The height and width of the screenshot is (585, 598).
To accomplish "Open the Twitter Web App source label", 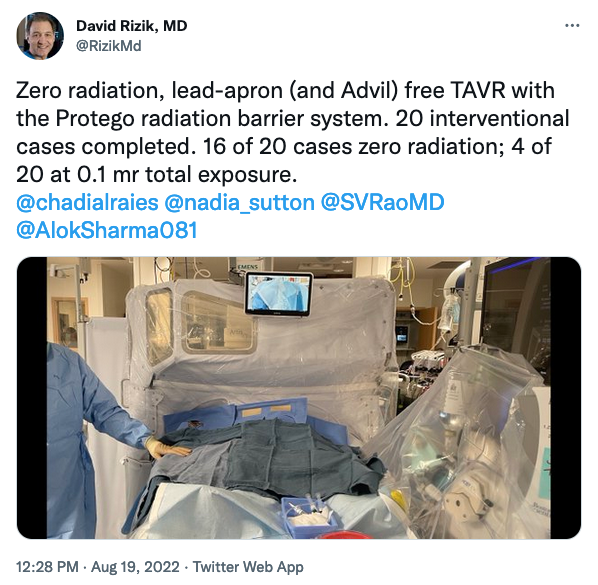I will click(x=248, y=567).
